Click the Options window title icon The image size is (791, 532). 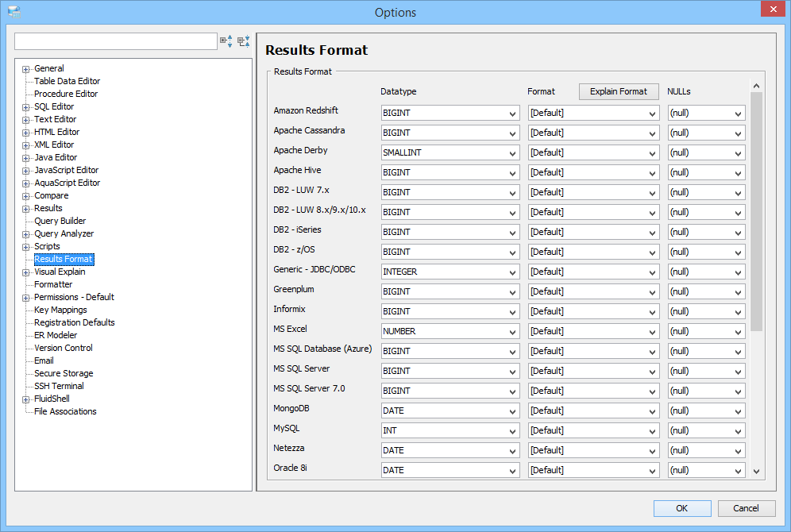click(14, 12)
